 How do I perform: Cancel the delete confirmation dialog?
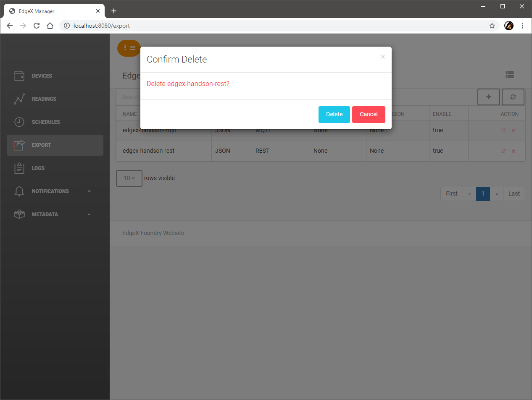pos(369,115)
